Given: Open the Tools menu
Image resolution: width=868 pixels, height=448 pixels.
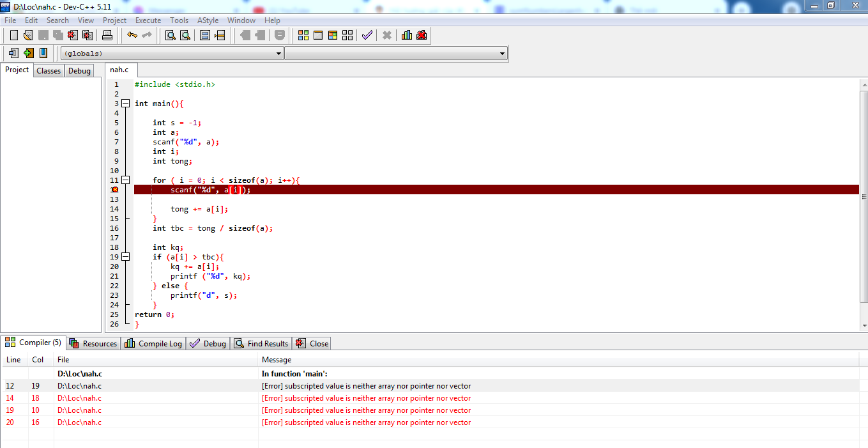Looking at the screenshot, I should (179, 20).
